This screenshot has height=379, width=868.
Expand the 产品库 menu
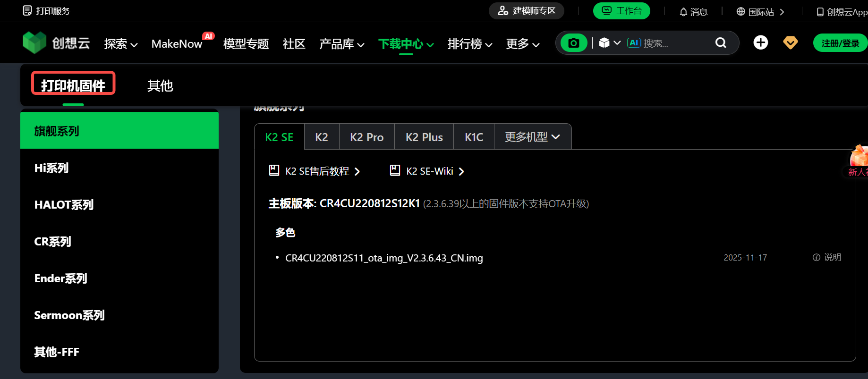[341, 44]
